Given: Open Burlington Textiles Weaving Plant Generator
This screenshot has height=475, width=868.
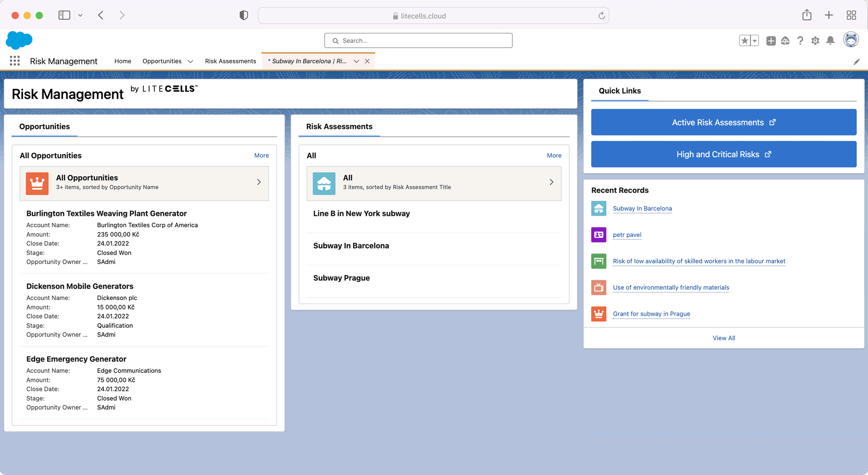Looking at the screenshot, I should (x=106, y=214).
